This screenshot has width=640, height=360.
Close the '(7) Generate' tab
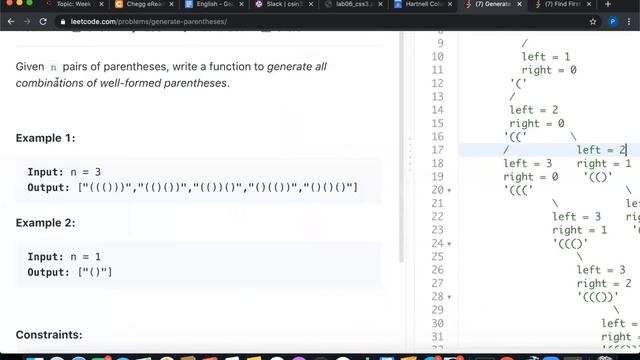pos(519,4)
